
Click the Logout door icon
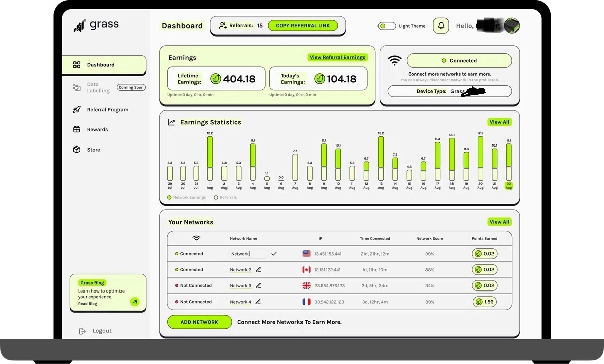(82, 331)
